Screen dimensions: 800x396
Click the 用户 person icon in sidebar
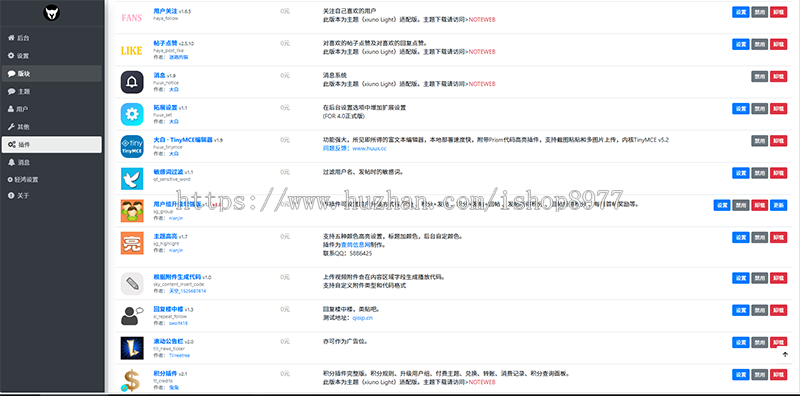11,109
